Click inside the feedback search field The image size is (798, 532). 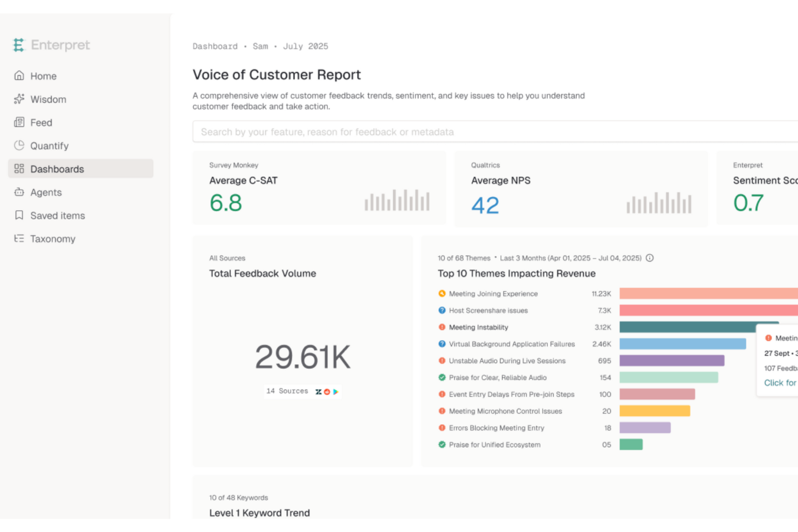click(x=377, y=132)
